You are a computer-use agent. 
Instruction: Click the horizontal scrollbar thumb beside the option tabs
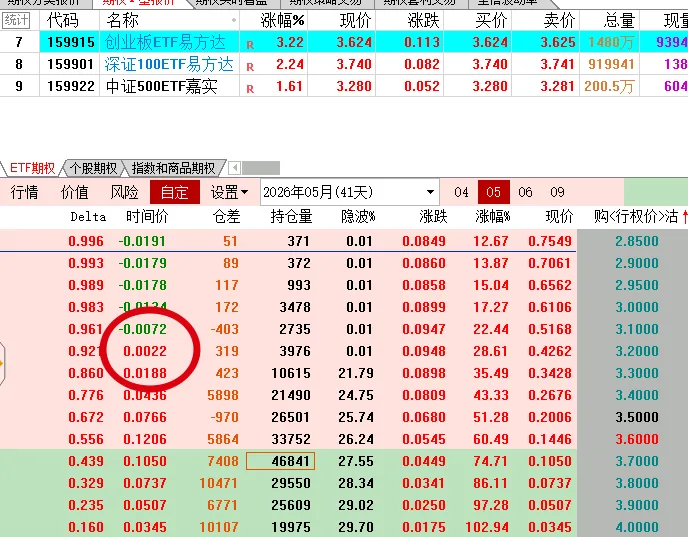point(261,168)
